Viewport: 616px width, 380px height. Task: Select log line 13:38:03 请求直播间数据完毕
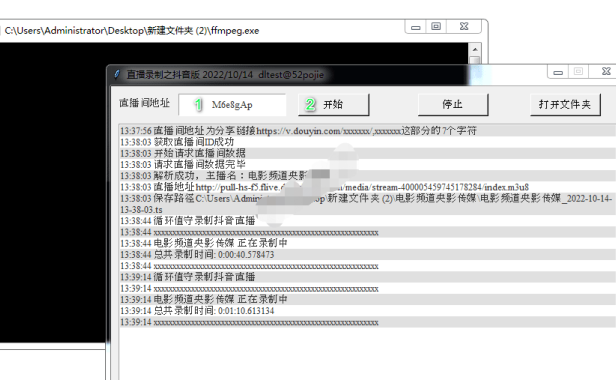pyautogui.click(x=367, y=164)
